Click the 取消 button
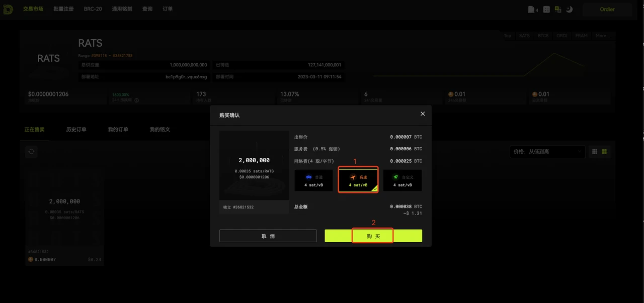The height and width of the screenshot is (303, 644). pos(268,236)
